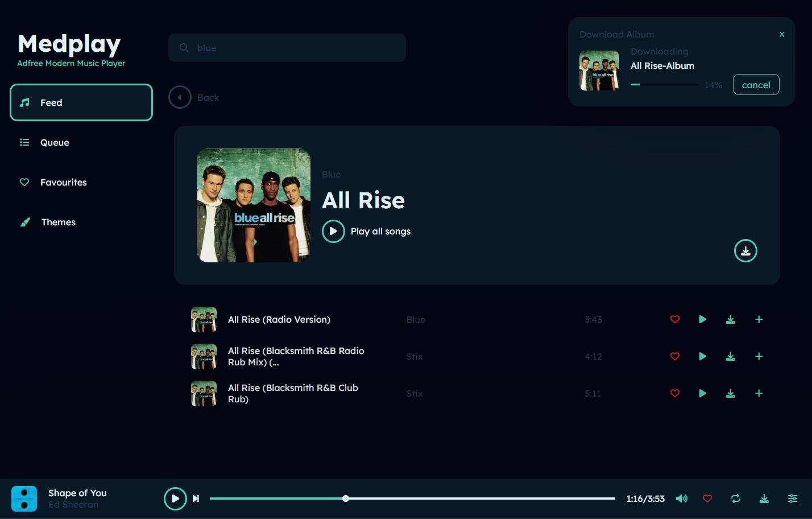The height and width of the screenshot is (519, 812).
Task: Play All Rise (Radio Version) track
Action: [x=702, y=319]
